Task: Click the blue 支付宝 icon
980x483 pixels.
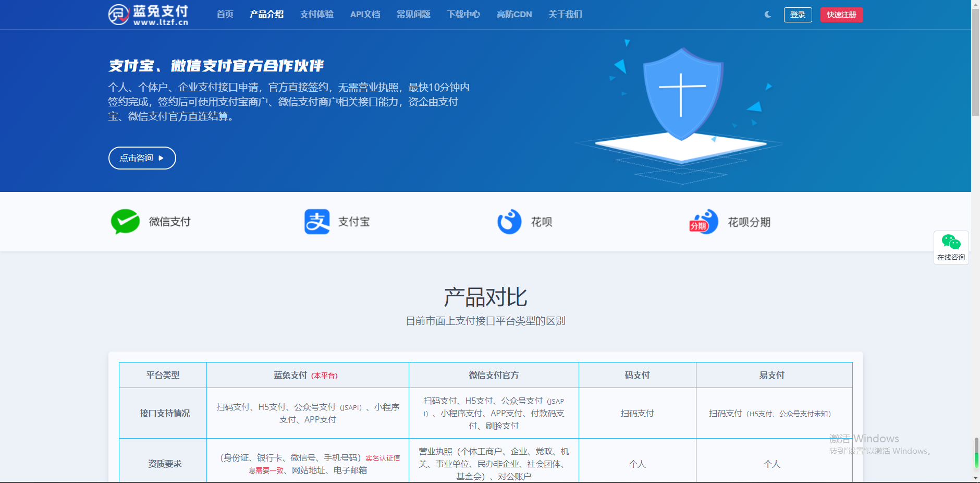Action: point(317,222)
